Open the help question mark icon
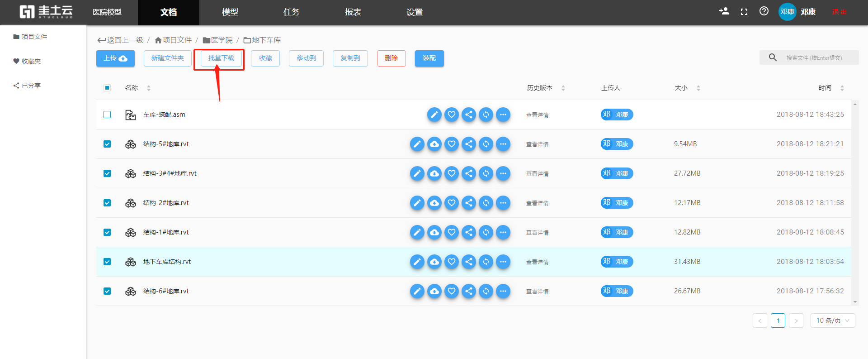Image resolution: width=868 pixels, height=359 pixels. click(x=764, y=11)
